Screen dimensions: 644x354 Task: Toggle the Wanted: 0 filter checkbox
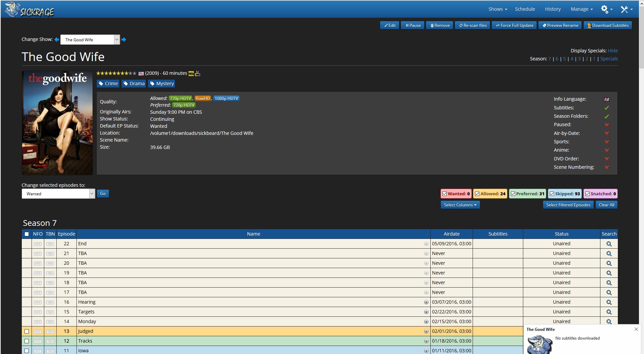pos(444,194)
